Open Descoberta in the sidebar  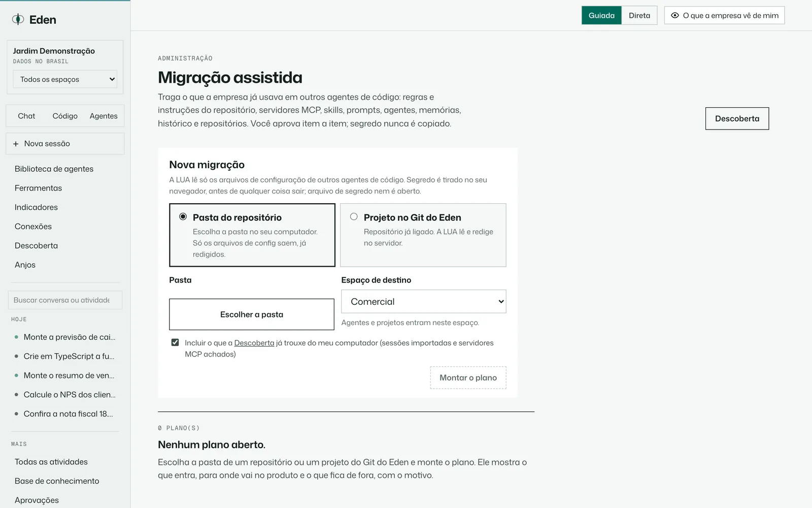point(36,245)
